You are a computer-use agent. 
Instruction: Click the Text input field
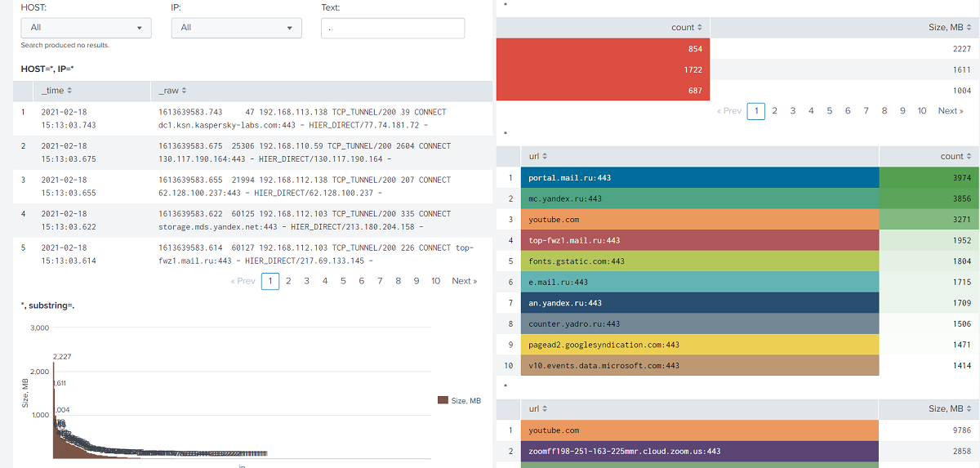pyautogui.click(x=393, y=28)
